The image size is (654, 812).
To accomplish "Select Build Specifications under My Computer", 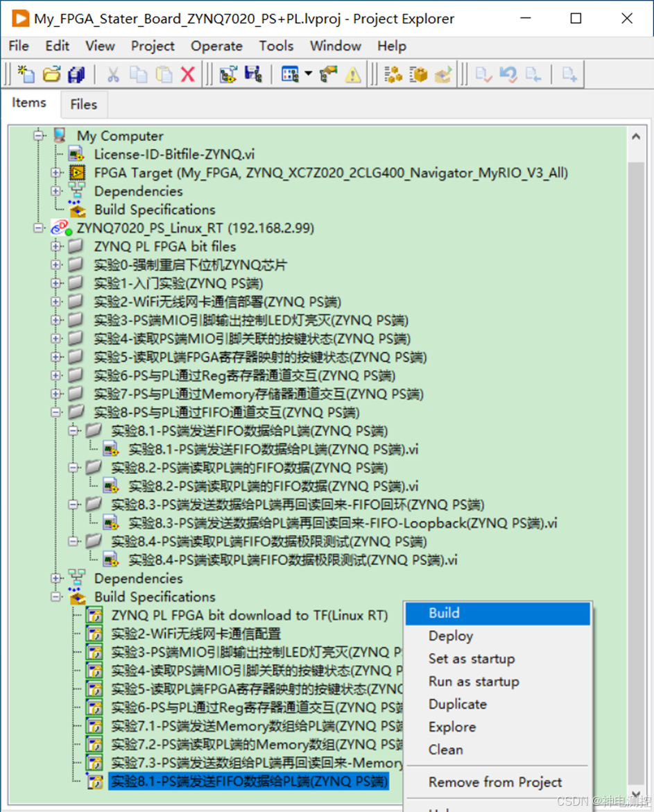I will pyautogui.click(x=155, y=210).
